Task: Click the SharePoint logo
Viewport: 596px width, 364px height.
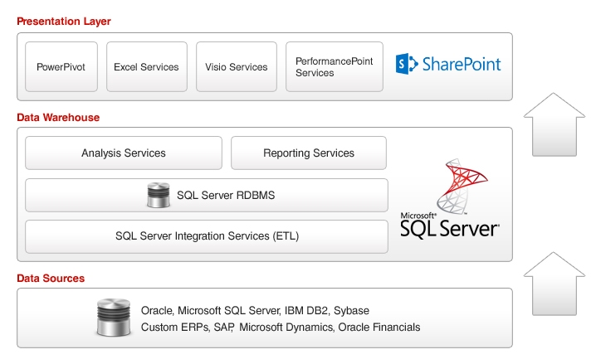Action: tap(448, 64)
